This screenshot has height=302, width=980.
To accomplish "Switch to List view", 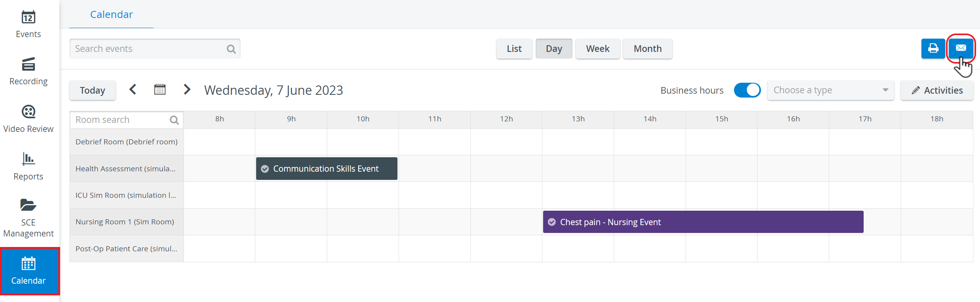I will pos(514,49).
